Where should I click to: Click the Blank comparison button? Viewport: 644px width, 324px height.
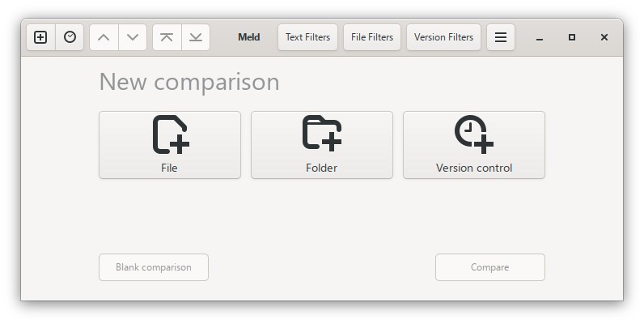click(x=154, y=267)
